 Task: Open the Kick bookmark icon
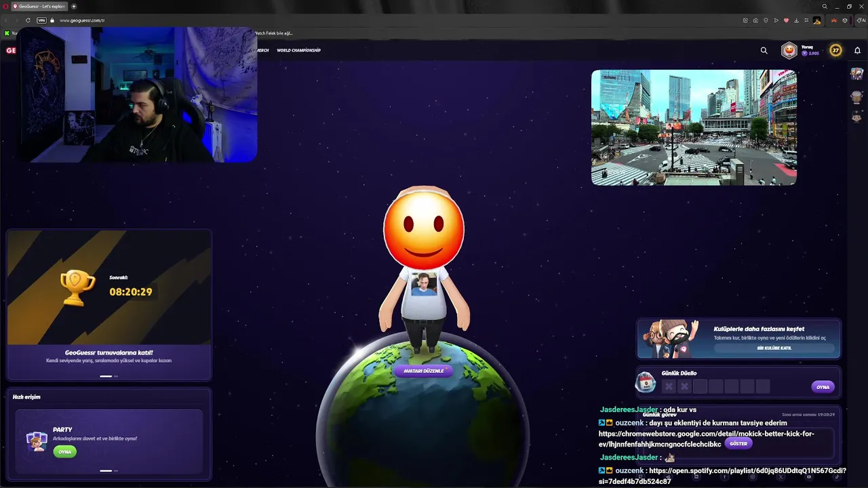7,33
